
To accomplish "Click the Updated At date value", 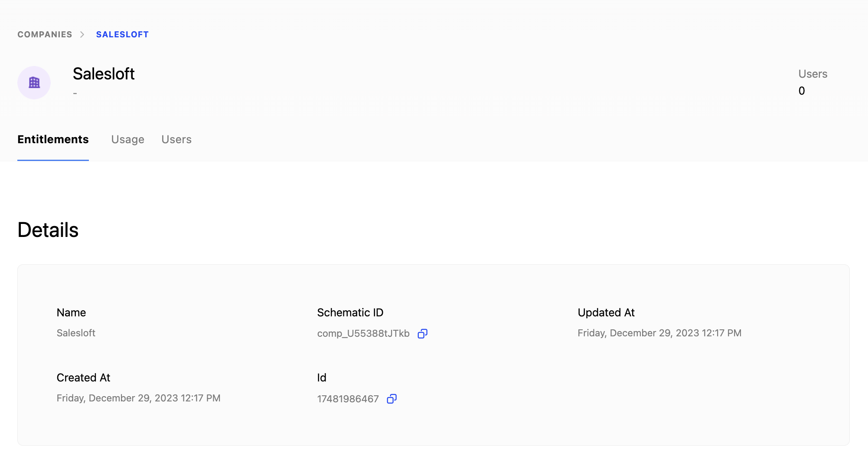I will 659,333.
